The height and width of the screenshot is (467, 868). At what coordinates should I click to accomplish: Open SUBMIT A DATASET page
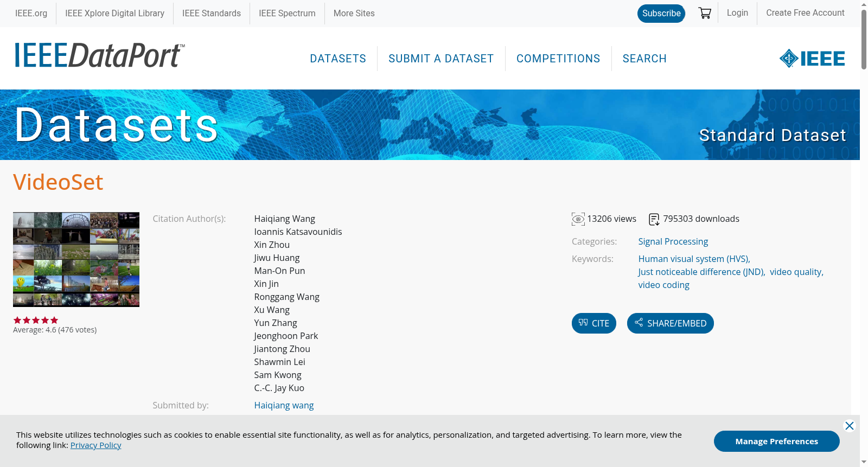tap(441, 59)
